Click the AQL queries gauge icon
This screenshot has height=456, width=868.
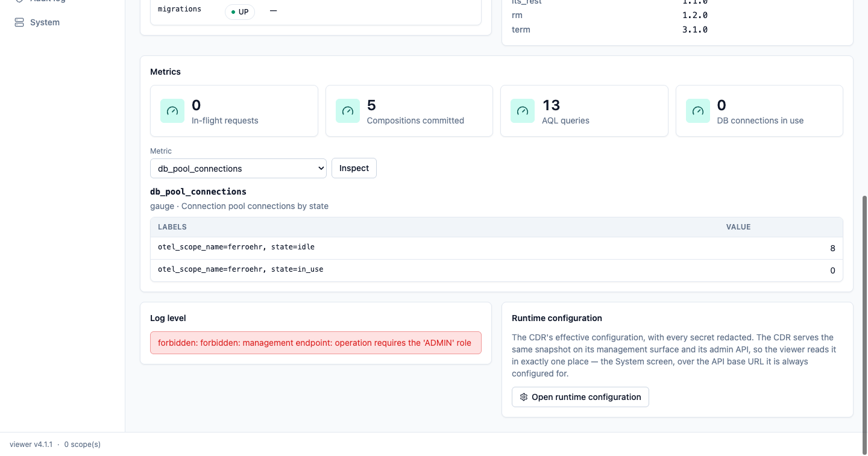coord(523,111)
